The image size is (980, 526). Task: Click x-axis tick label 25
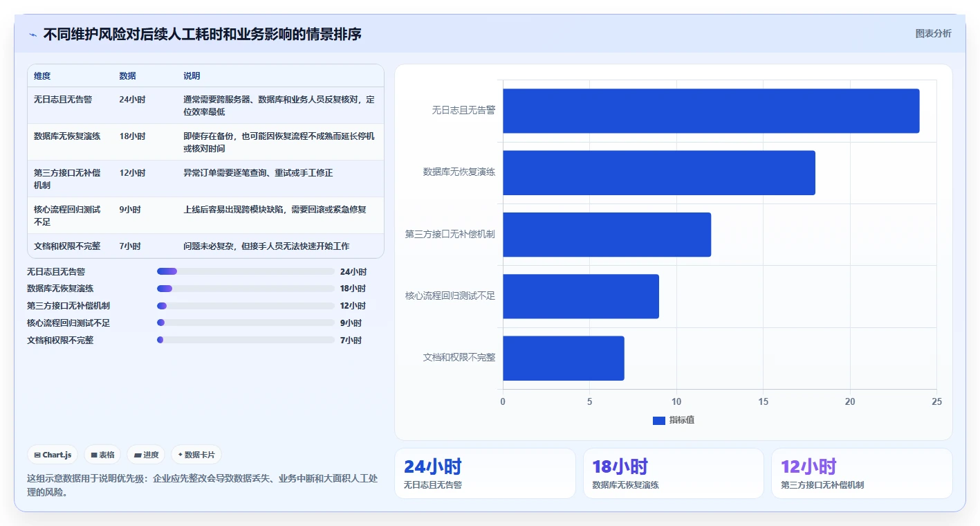point(936,402)
